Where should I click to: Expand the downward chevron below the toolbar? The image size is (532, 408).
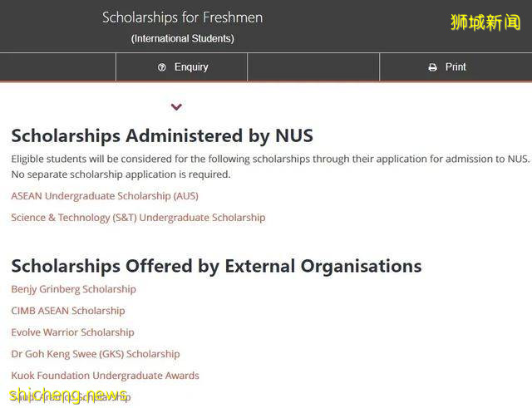click(176, 107)
